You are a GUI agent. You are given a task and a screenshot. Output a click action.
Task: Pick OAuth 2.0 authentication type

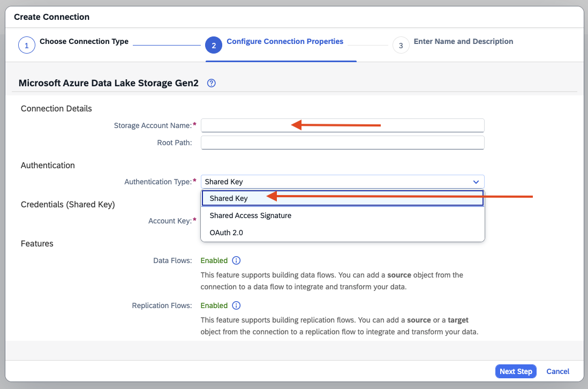coord(227,233)
